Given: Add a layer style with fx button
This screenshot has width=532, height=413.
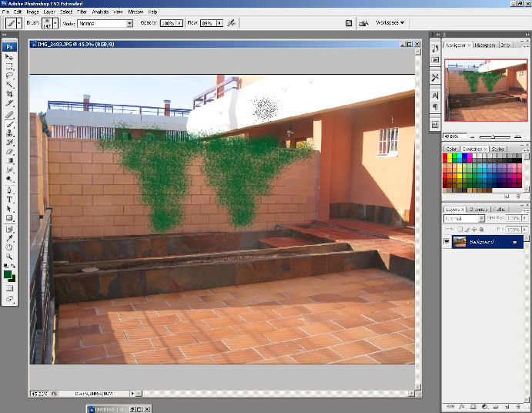Looking at the screenshot, I should coord(461,406).
